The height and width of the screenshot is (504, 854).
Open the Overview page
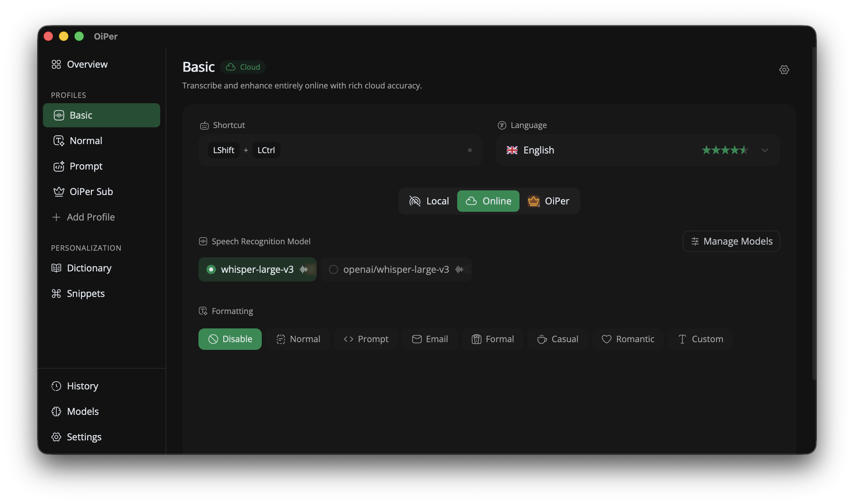coord(101,64)
